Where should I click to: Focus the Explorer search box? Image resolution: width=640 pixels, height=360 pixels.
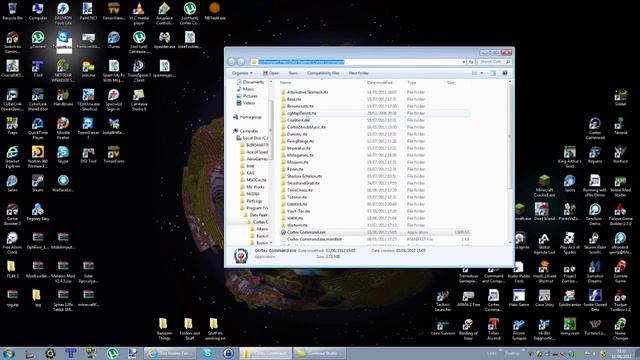coord(494,62)
